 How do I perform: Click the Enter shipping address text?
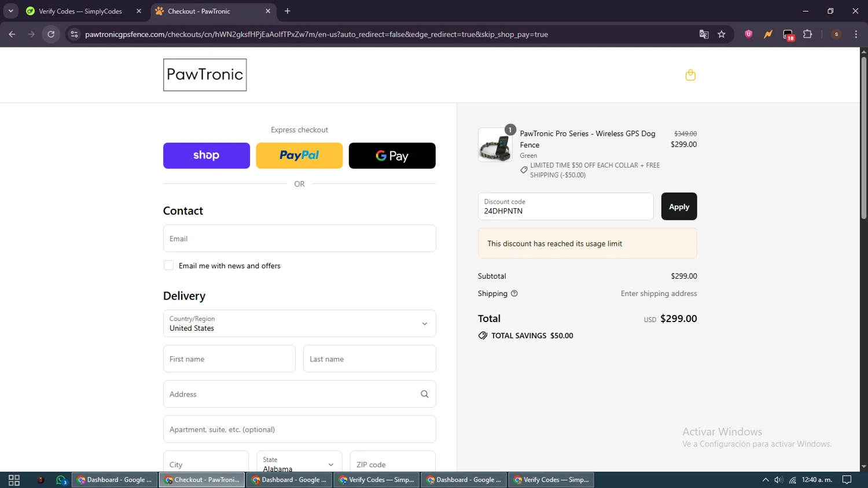coord(659,294)
